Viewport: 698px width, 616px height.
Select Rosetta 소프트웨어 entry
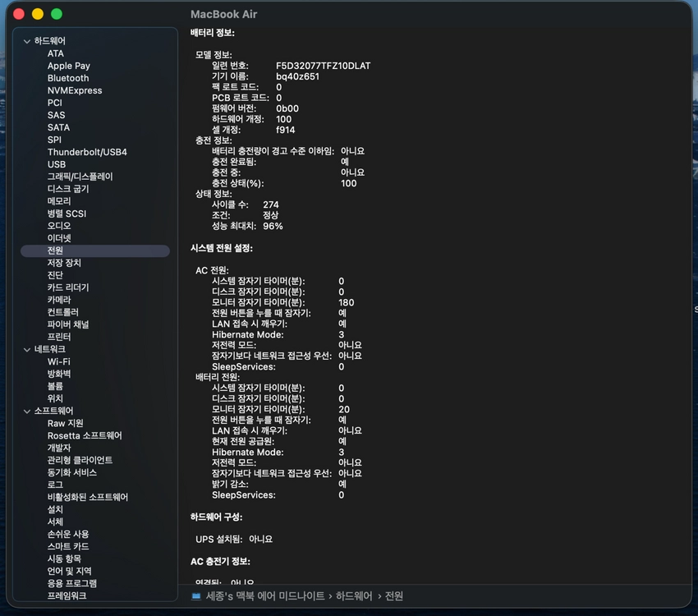click(85, 436)
